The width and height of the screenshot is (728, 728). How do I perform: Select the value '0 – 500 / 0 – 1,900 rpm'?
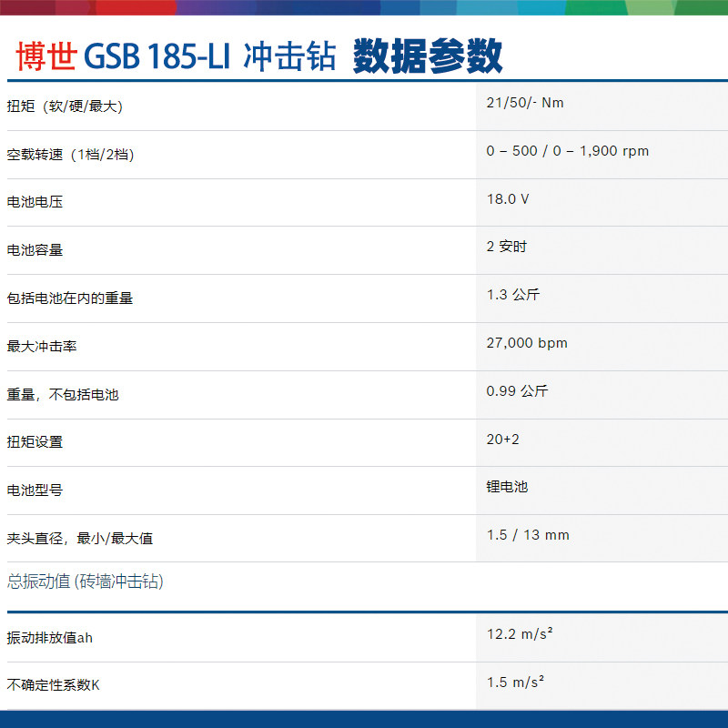click(x=567, y=151)
